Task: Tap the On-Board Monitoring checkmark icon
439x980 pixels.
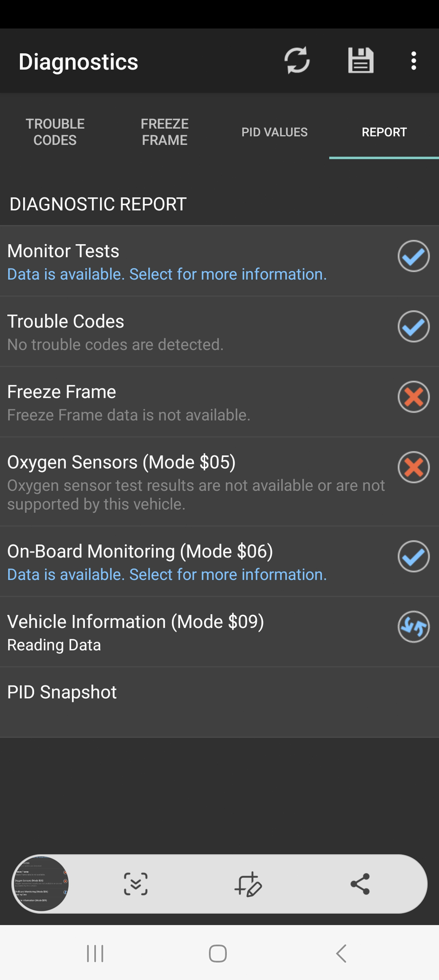Action: pos(413,557)
